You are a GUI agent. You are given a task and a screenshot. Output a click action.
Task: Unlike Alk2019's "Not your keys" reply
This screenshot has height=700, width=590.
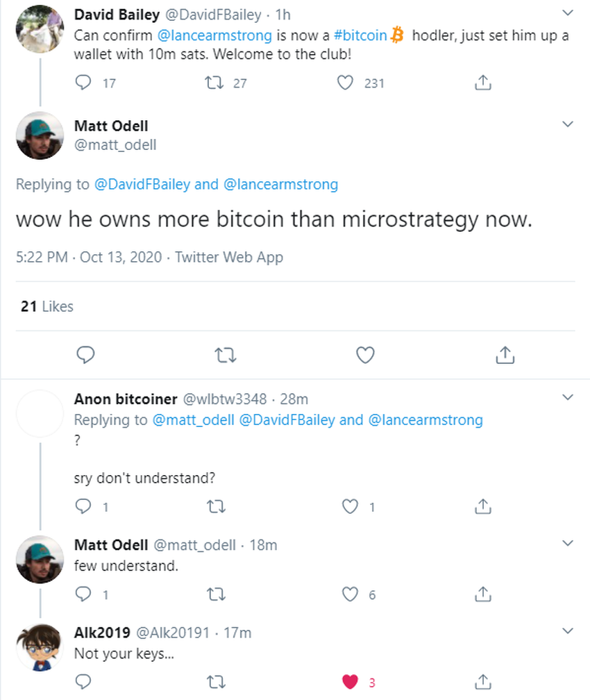tap(351, 681)
